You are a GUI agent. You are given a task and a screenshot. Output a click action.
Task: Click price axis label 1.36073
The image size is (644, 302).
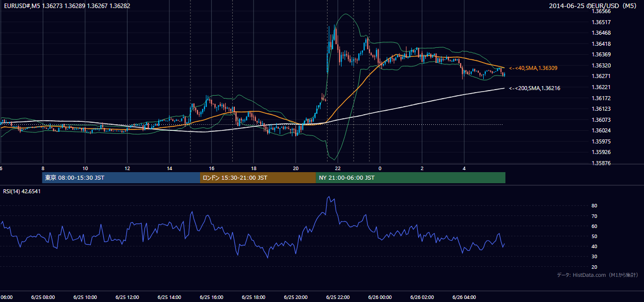click(601, 120)
